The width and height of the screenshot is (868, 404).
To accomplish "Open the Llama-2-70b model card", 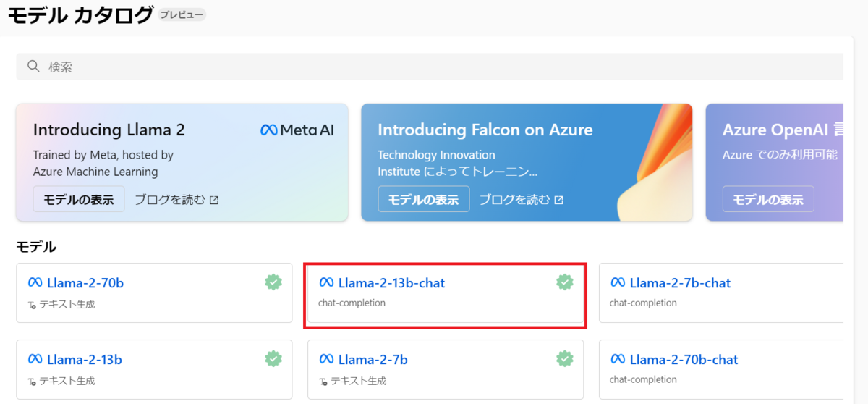I will pos(154,293).
